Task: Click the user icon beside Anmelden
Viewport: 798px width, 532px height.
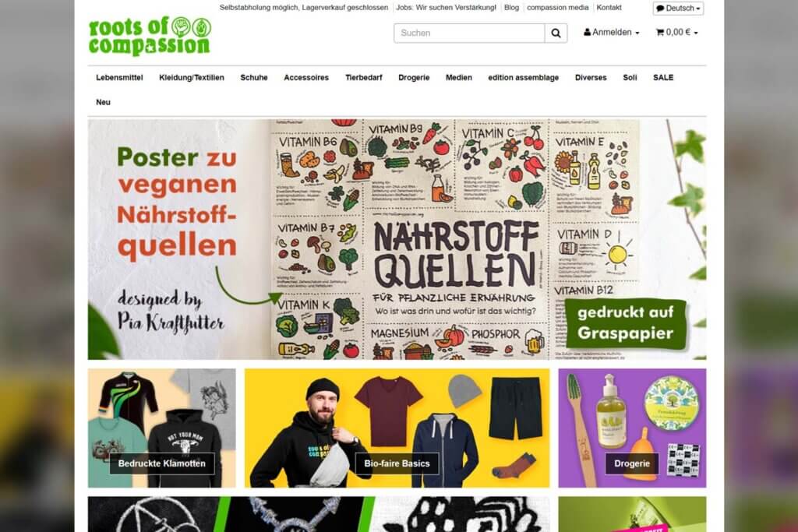Action: click(x=588, y=32)
